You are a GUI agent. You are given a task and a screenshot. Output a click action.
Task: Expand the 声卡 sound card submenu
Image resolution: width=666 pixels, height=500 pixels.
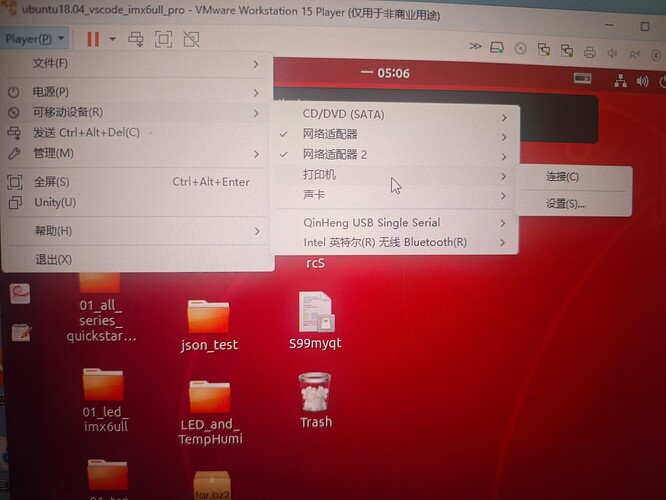coord(395,195)
